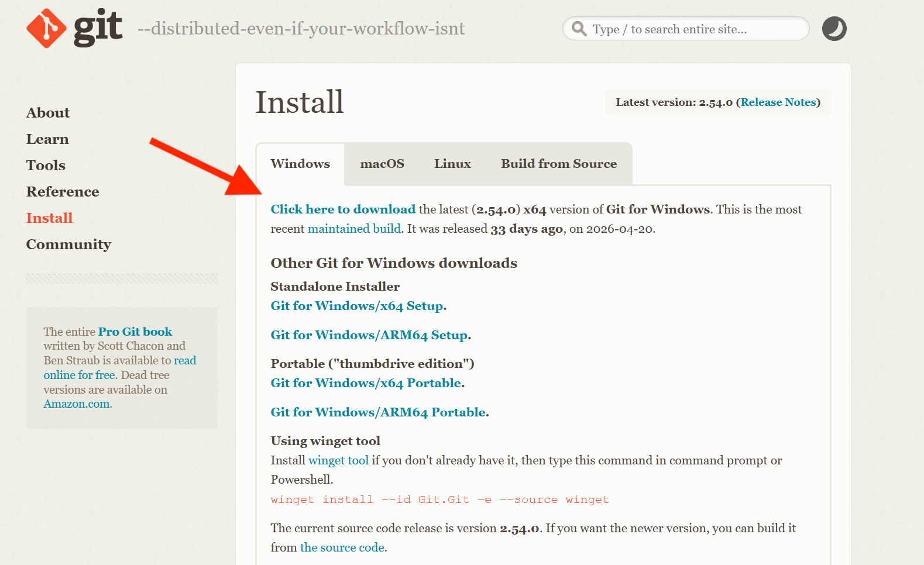Toggle dark mode with the moon icon

(834, 29)
